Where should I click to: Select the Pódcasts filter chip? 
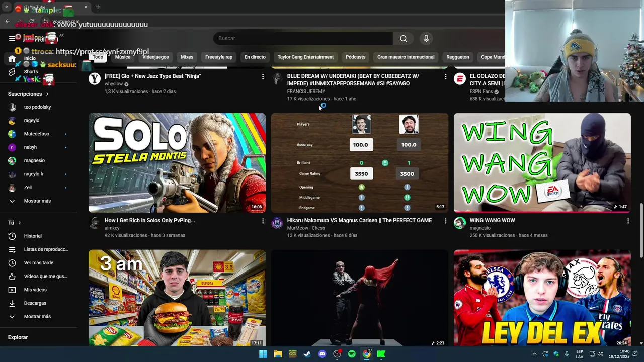[x=355, y=57]
